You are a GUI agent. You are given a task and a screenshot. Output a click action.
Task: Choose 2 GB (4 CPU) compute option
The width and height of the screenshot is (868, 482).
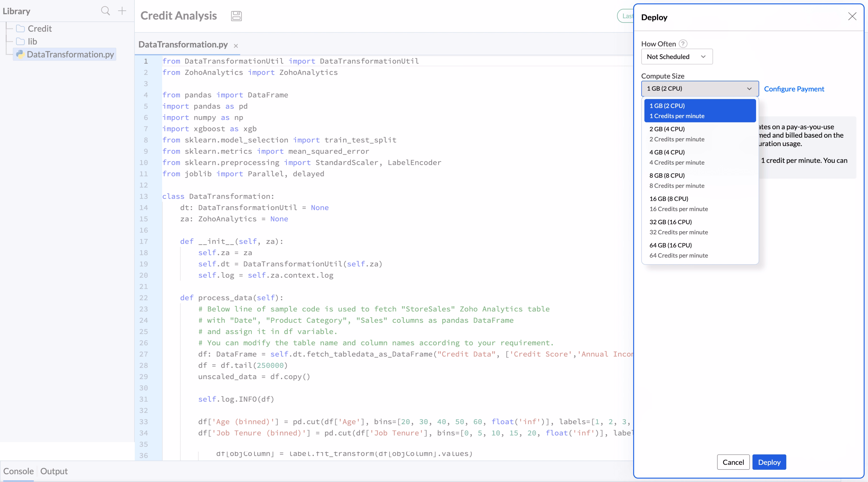coord(699,134)
